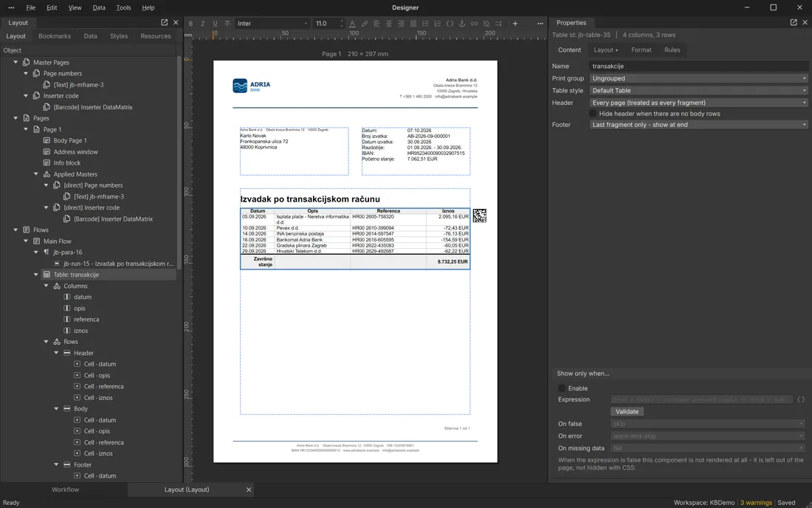
Task: Pop out the Properties panel
Action: 794,22
